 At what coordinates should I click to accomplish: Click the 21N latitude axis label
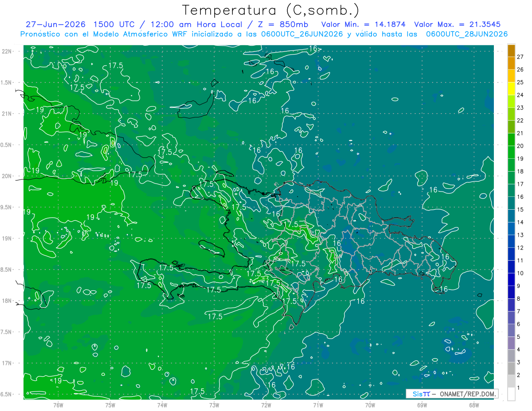coord(8,114)
